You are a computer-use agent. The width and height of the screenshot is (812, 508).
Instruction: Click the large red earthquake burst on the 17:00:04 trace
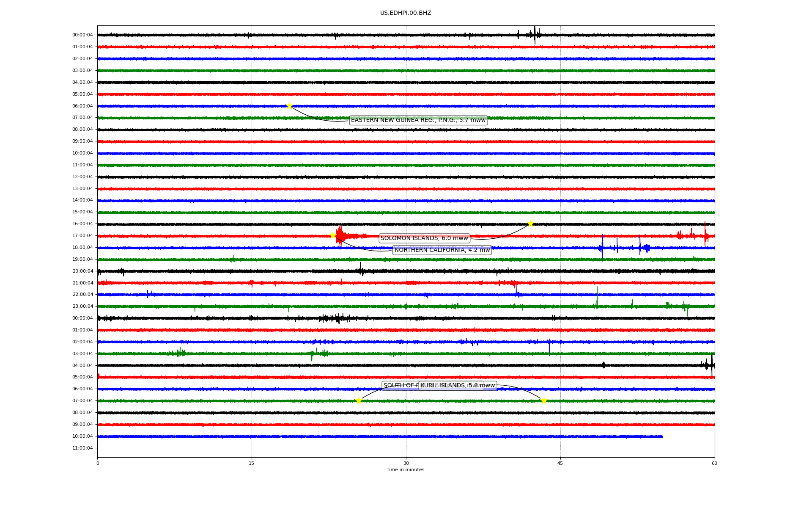click(x=340, y=235)
